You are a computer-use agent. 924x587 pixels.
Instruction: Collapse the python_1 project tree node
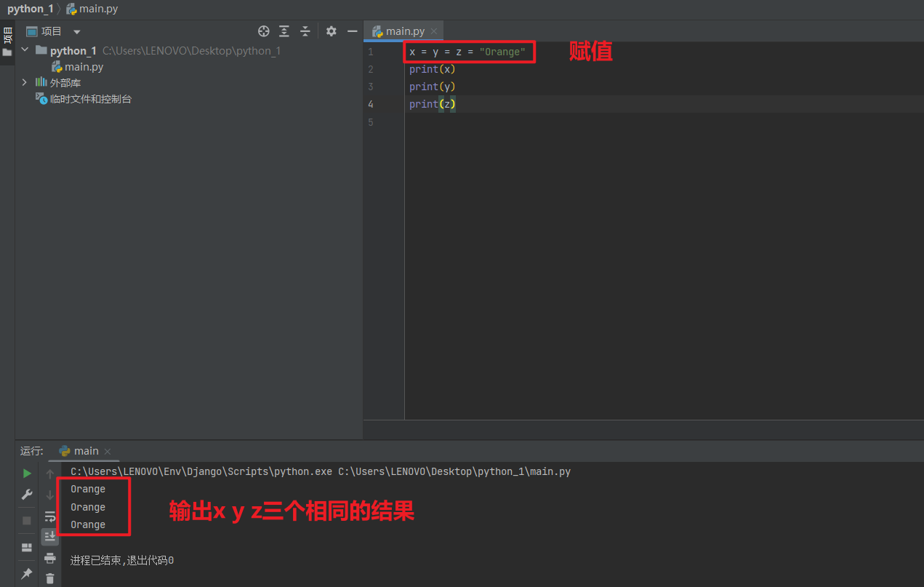(x=25, y=50)
